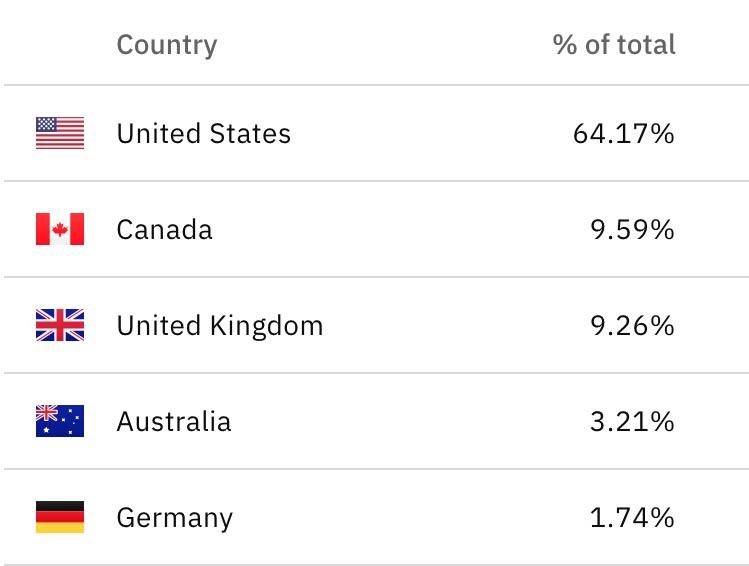Click the empty space in the Australia row
749x566 pixels.
411,421
